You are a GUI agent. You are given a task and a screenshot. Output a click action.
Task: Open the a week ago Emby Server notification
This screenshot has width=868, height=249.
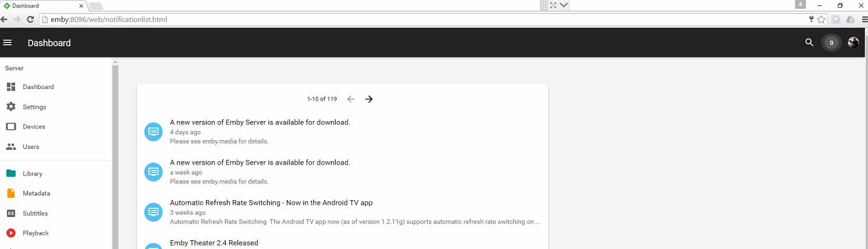point(342,172)
